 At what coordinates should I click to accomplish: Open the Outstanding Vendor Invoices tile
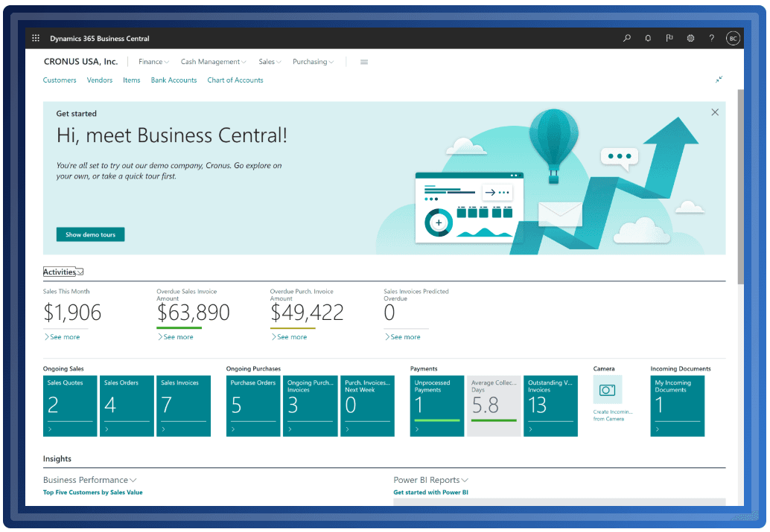pyautogui.click(x=550, y=406)
